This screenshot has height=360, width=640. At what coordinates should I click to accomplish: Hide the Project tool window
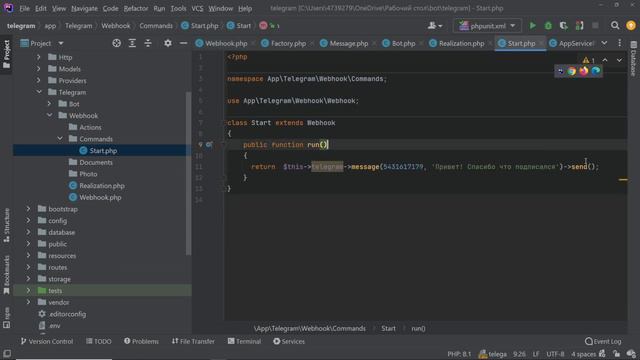click(183, 43)
